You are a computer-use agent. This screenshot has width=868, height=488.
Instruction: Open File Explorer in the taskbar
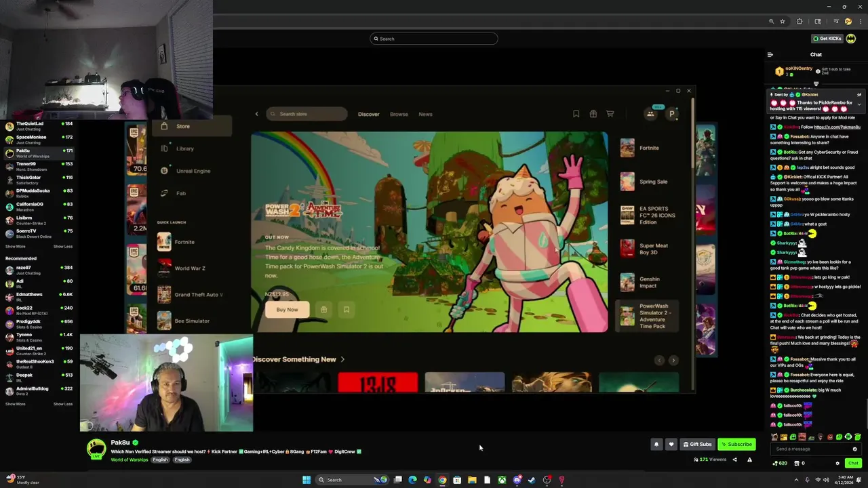472,480
